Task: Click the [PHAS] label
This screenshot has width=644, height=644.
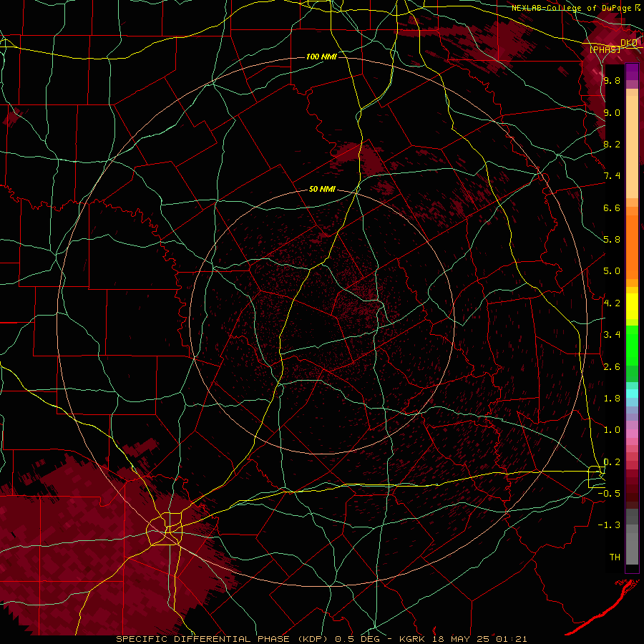Action: (605, 50)
